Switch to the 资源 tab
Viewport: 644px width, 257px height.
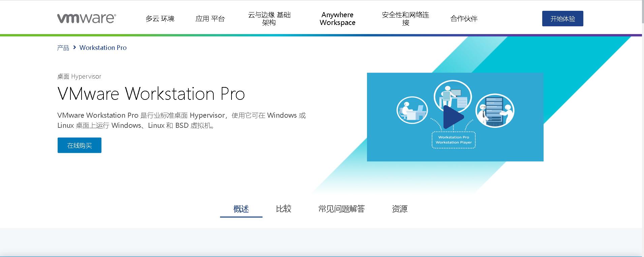click(x=400, y=209)
